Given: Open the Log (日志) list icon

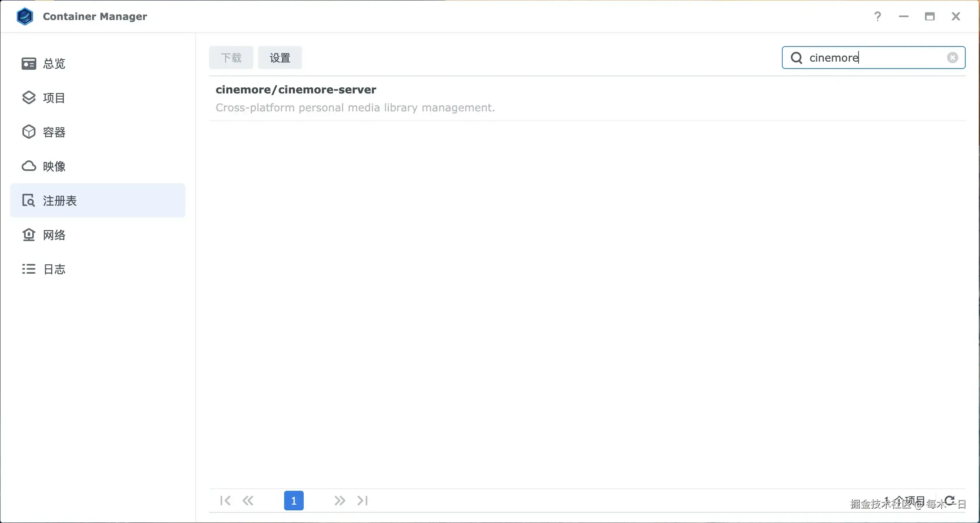Looking at the screenshot, I should pos(29,269).
